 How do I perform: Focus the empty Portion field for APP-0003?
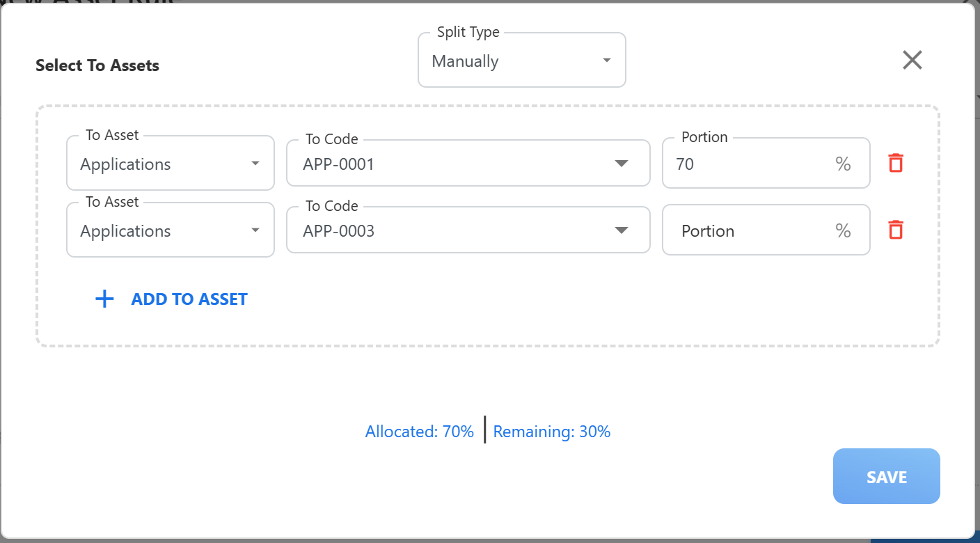[x=745, y=231]
